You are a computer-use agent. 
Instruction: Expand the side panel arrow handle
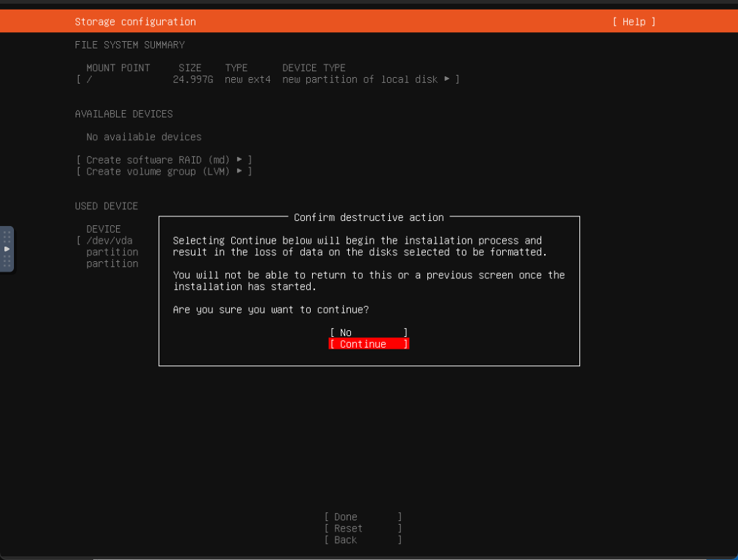pyautogui.click(x=7, y=249)
